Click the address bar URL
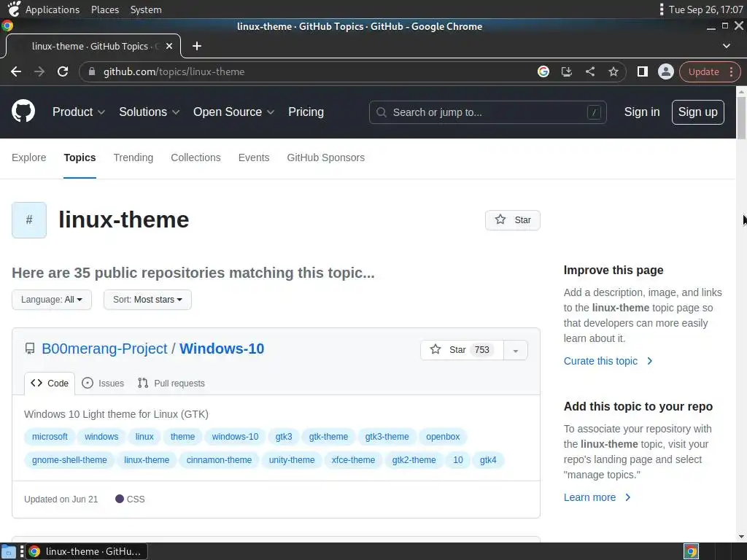 (174, 71)
